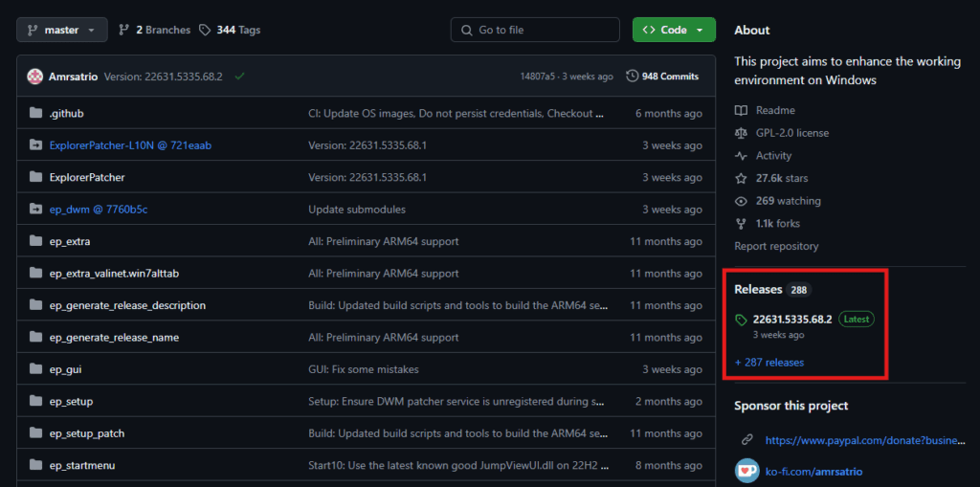Image resolution: width=980 pixels, height=487 pixels.
Task: Open the Setup: Ensure DWM patcher commit
Action: pos(457,401)
